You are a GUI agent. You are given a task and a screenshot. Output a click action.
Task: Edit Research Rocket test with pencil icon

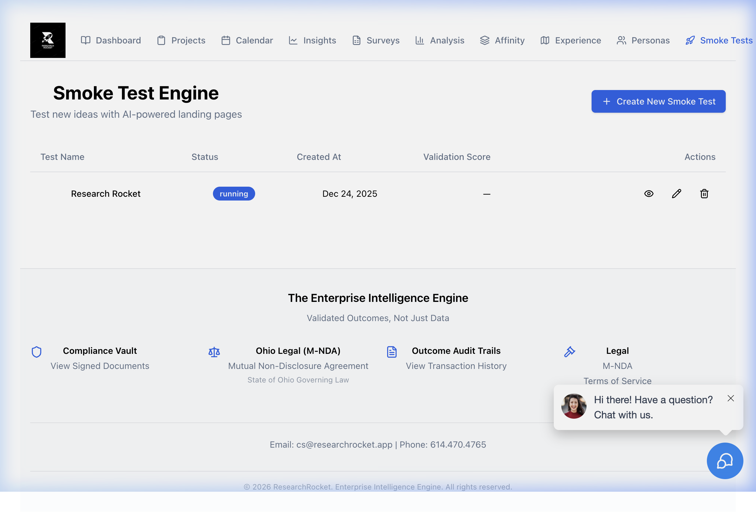(x=676, y=194)
